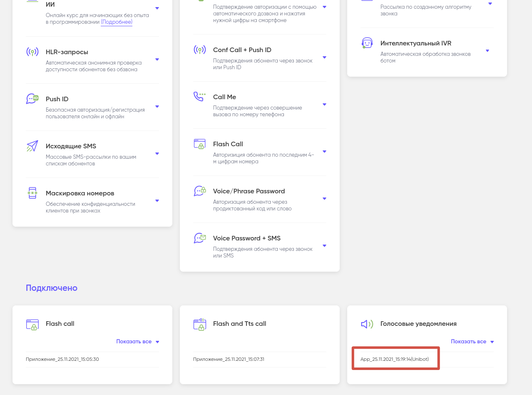This screenshot has width=532, height=395.
Task: Expand the Conf Call + Push ID arrow
Action: 324,57
